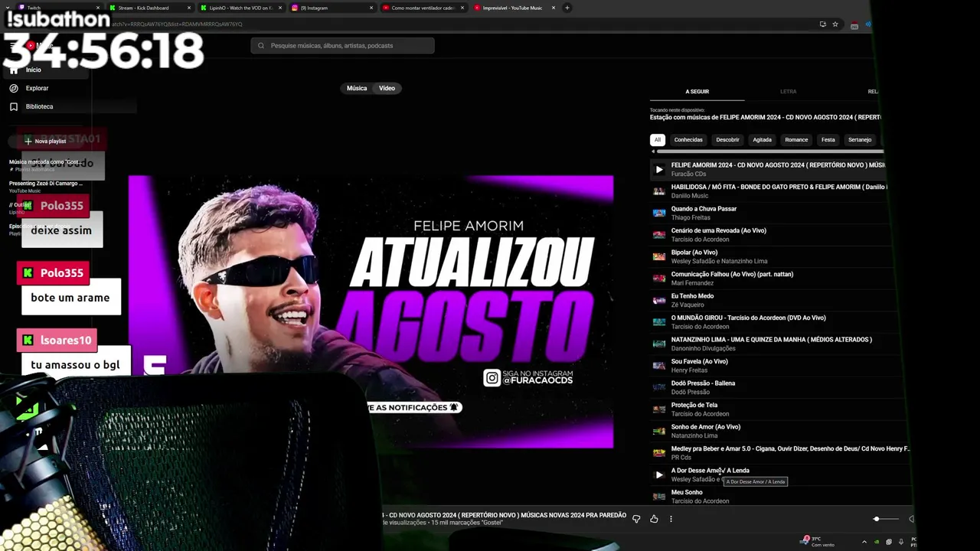Image resolution: width=980 pixels, height=551 pixels.
Task: Select Medley pra Beber e Amar 5.0
Action: coord(790,448)
